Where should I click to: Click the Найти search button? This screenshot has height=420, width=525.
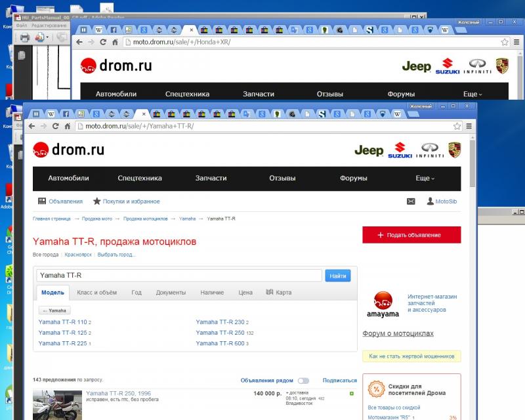337,276
